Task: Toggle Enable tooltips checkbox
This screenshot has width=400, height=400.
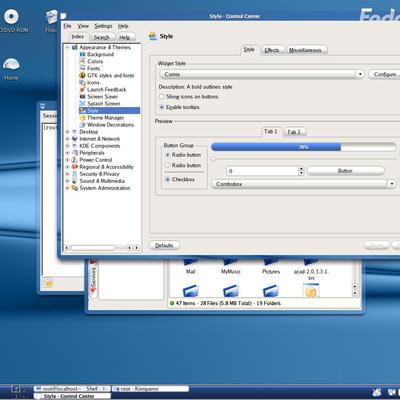Action: 162,107
